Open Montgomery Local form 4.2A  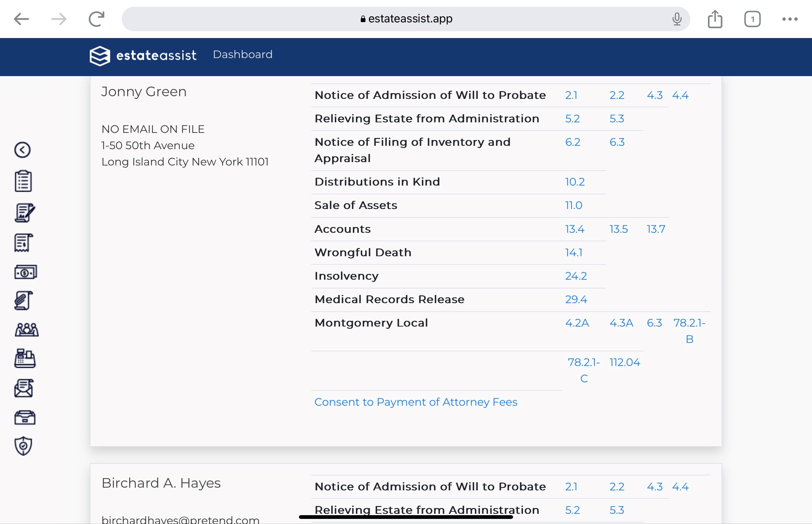577,323
